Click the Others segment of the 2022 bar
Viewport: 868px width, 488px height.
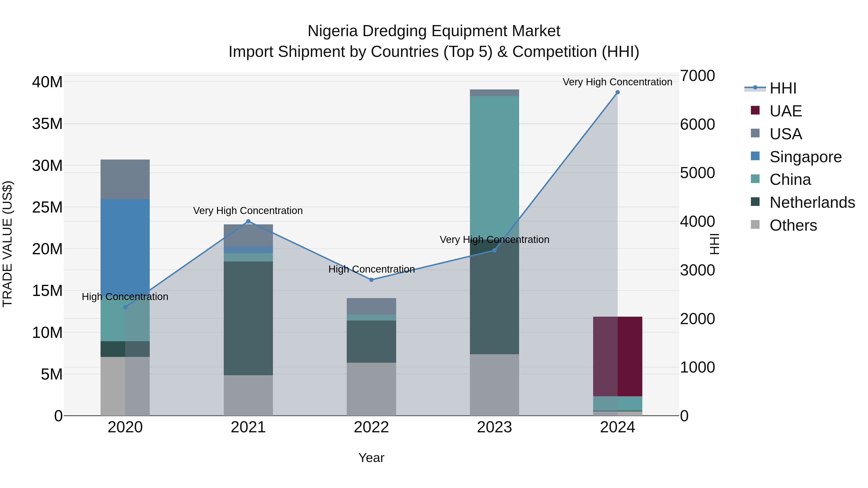pyautogui.click(x=371, y=389)
